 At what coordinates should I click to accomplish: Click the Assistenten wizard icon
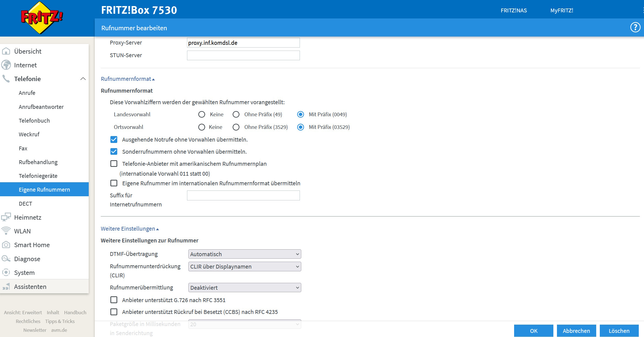pos(6,286)
